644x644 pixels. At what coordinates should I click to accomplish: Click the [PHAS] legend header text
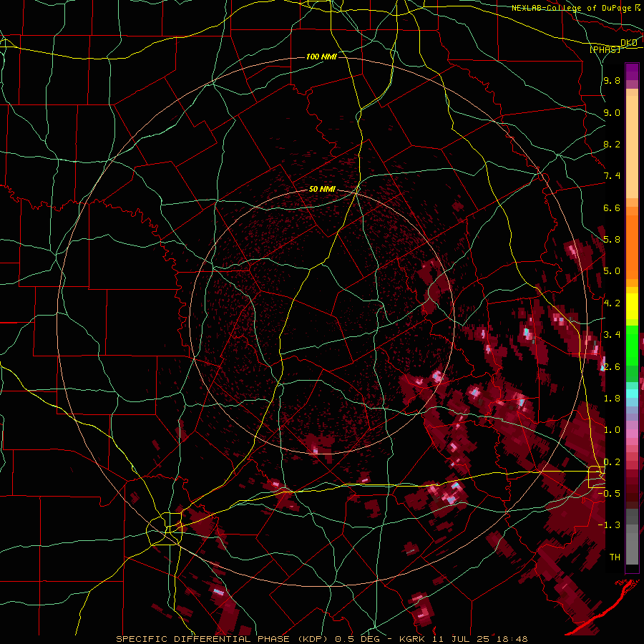point(605,49)
